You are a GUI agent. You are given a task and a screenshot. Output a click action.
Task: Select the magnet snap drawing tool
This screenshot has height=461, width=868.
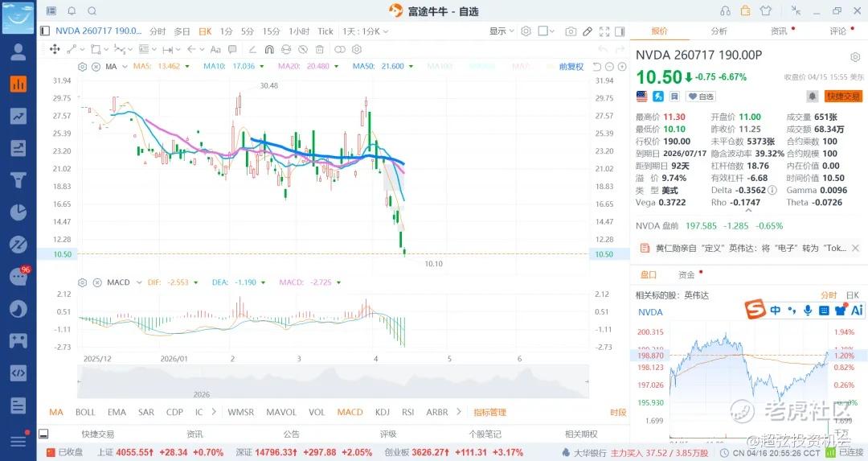(x=269, y=49)
